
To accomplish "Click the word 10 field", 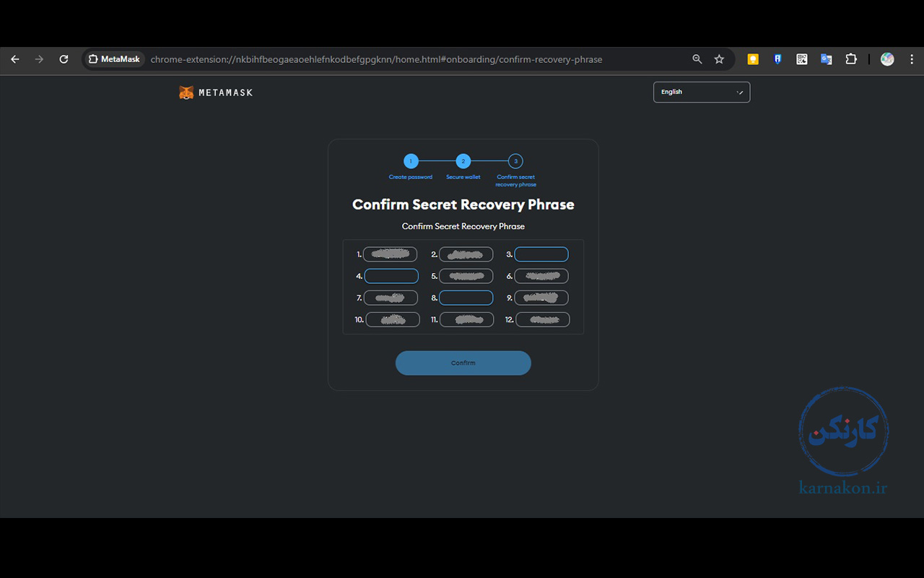I will tap(393, 319).
